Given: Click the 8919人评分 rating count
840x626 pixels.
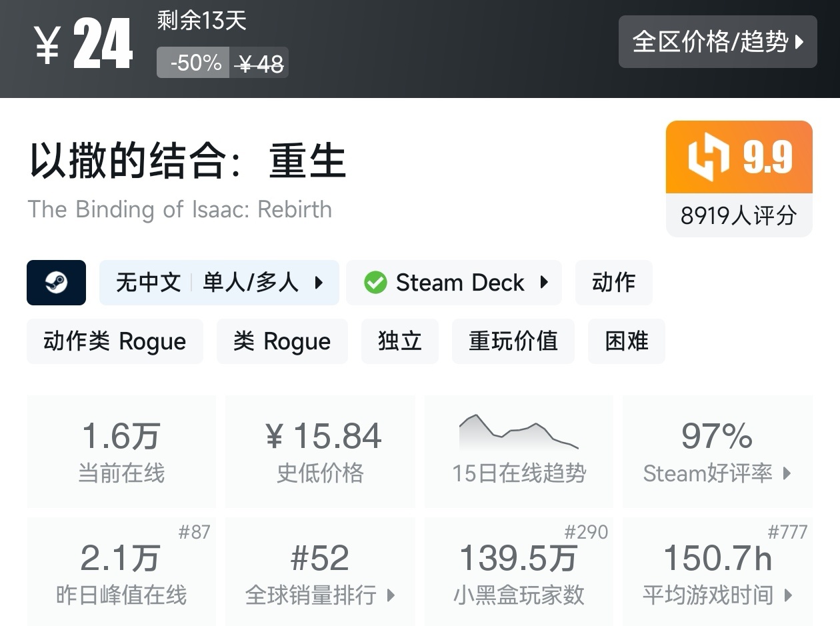Looking at the screenshot, I should 739,215.
